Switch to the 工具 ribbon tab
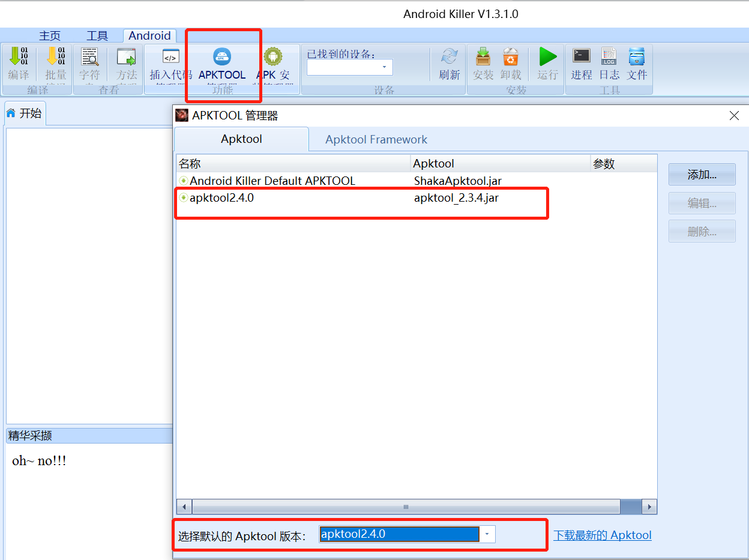The image size is (749, 560). pos(97,35)
